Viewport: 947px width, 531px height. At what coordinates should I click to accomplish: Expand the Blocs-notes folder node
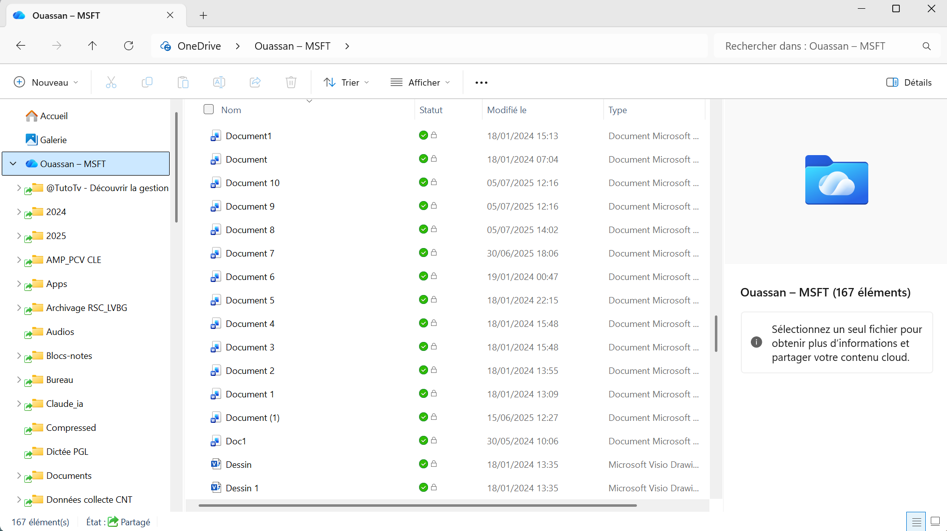point(19,356)
